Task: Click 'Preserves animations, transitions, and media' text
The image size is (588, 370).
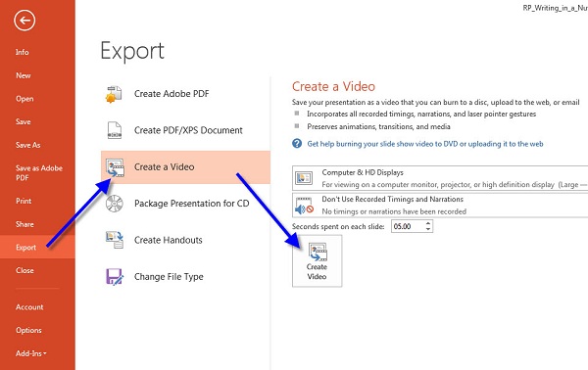Action: 378,126
